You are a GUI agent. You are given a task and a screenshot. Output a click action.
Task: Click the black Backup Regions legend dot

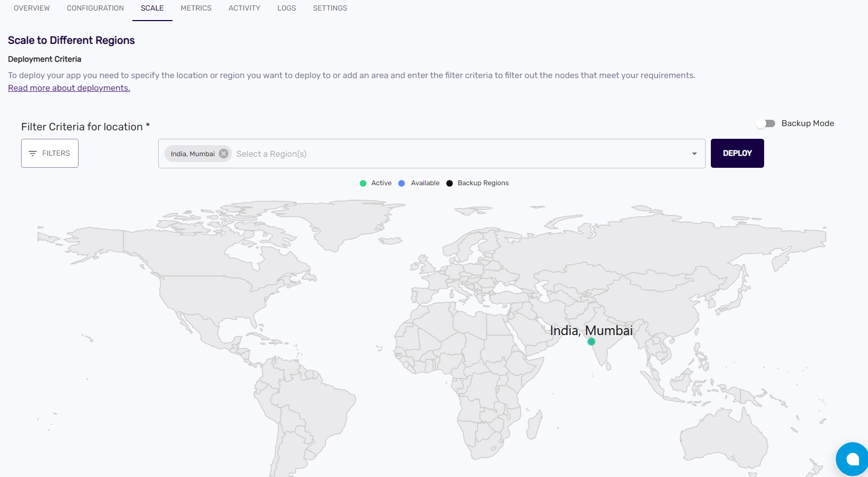point(449,183)
